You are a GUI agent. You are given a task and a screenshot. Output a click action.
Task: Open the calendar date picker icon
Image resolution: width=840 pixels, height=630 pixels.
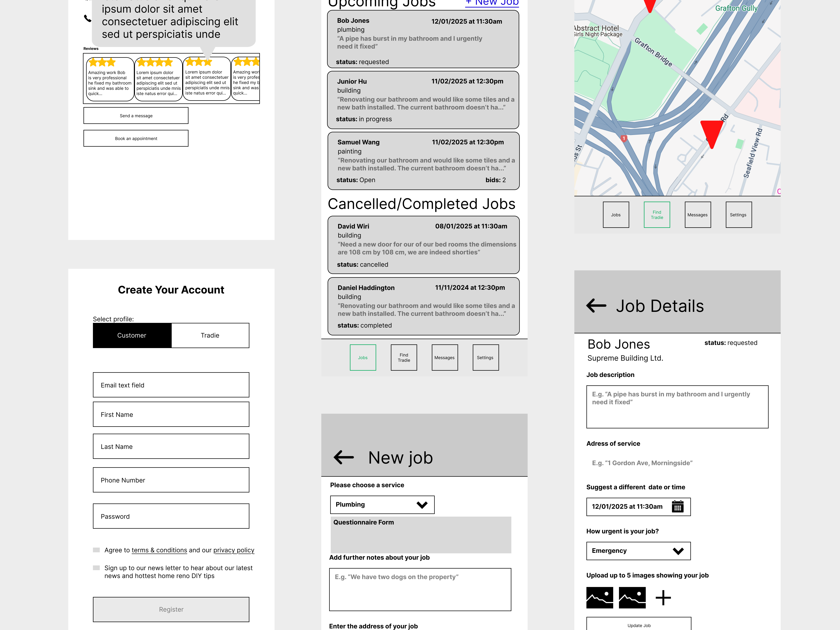[x=677, y=507]
